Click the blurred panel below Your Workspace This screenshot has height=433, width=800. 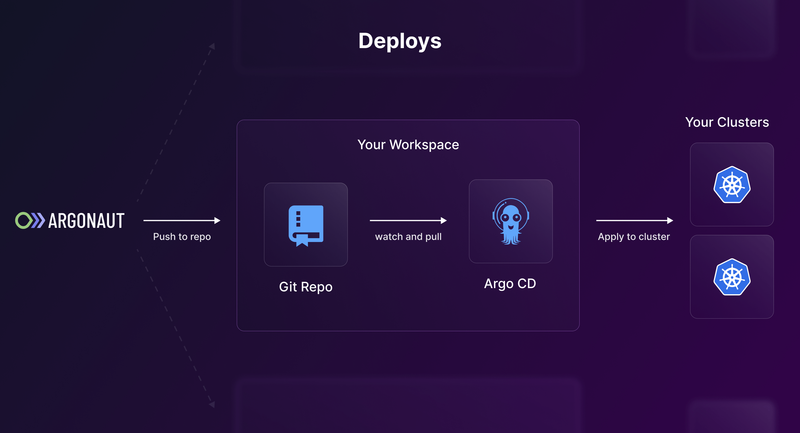click(407, 403)
